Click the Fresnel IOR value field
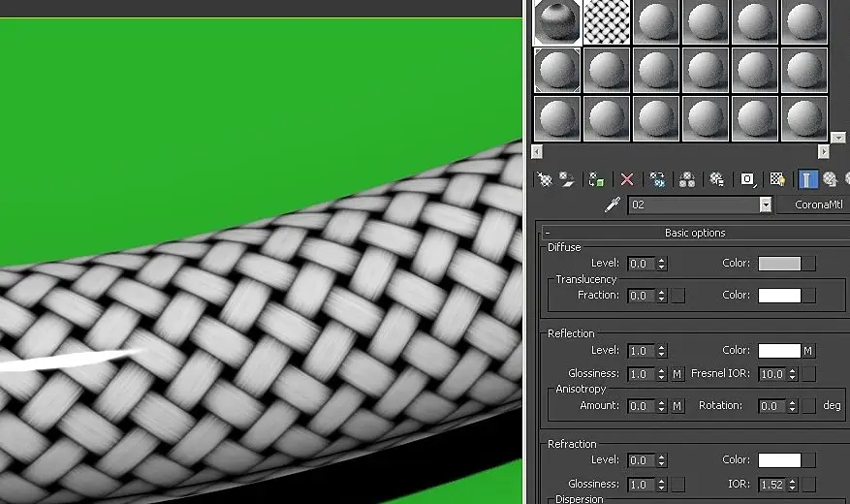 (772, 374)
